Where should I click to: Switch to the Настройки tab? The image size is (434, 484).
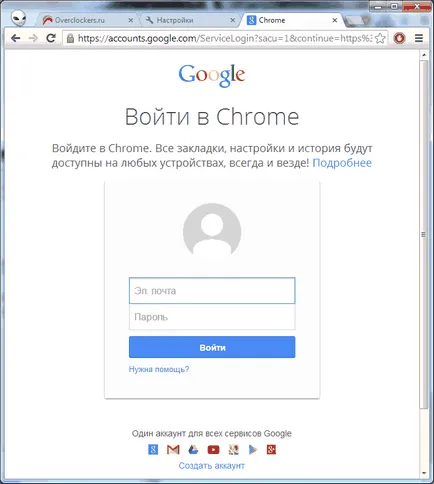(x=175, y=20)
